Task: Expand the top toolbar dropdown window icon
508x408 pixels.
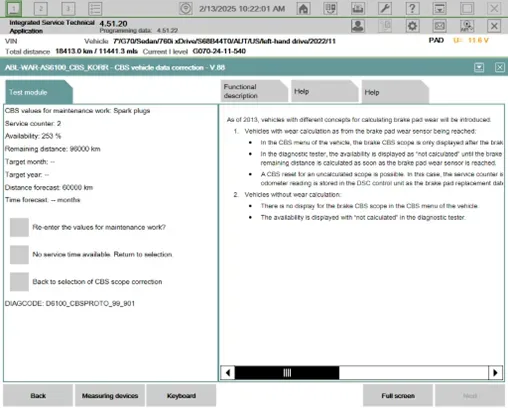Action: [440, 9]
